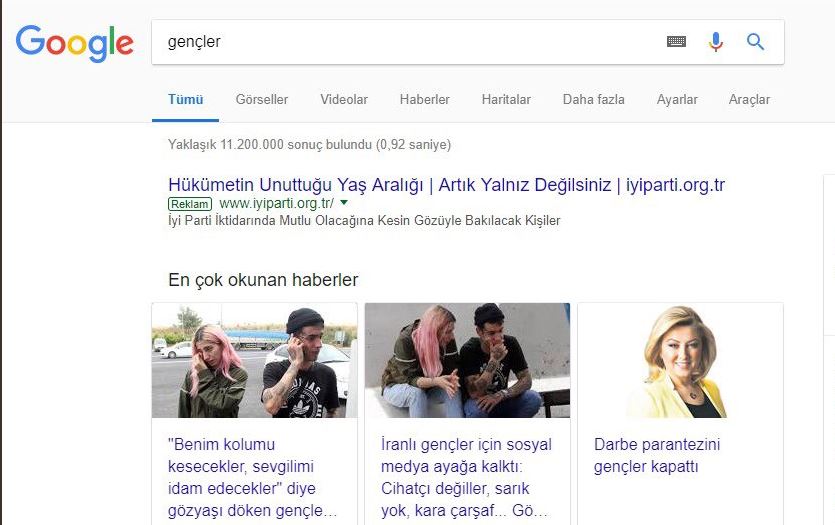Expand the dropdown arrow beside iyiparti URL

tap(344, 203)
